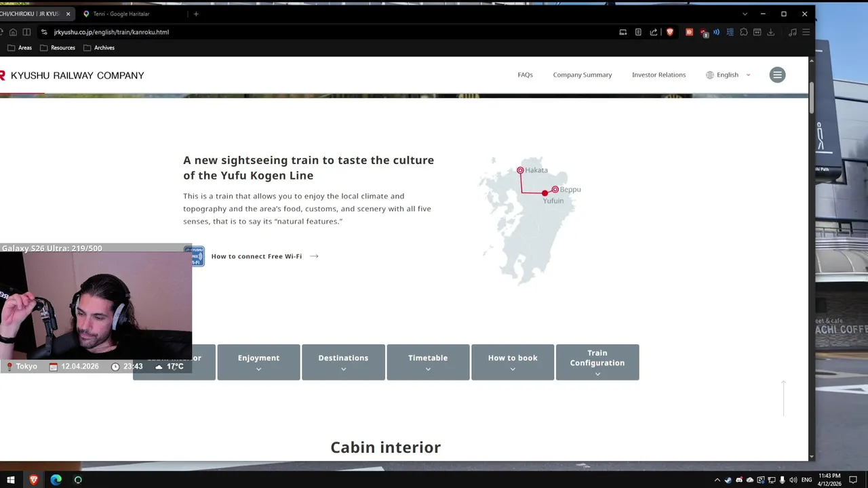This screenshot has width=868, height=488.
Task: Jump to the Destinations section
Action: pyautogui.click(x=343, y=362)
